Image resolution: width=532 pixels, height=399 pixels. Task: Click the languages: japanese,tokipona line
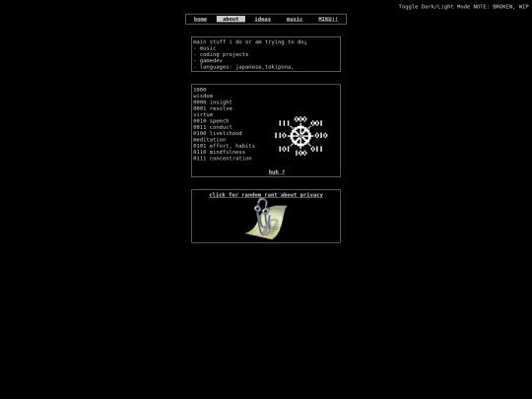click(x=243, y=67)
